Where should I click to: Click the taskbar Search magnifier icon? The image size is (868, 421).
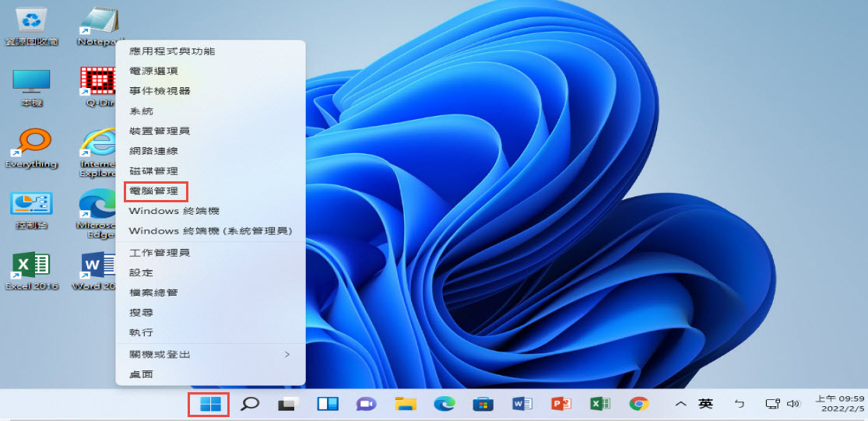point(250,404)
